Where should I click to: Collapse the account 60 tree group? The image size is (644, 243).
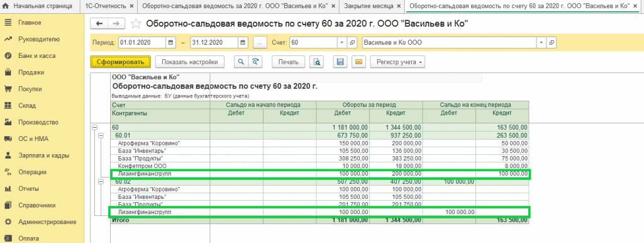pos(95,127)
